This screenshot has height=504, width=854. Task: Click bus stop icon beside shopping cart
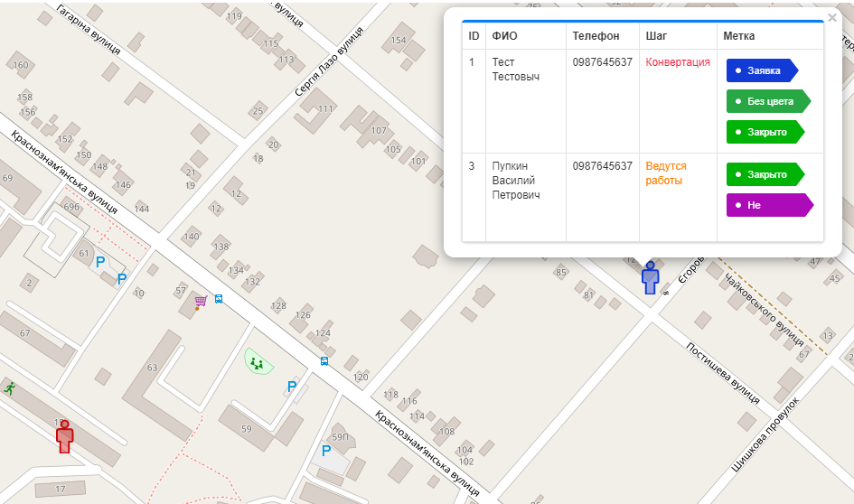(219, 299)
